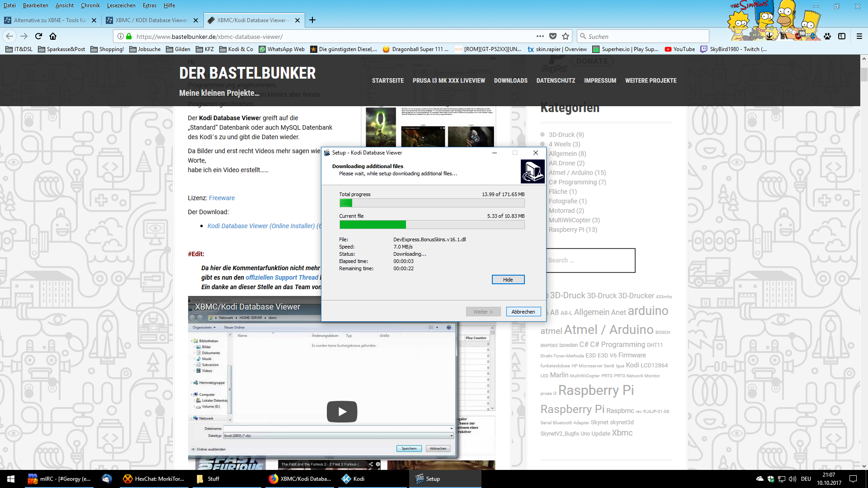Open the Chronik menu
868x488 pixels.
pyautogui.click(x=90, y=5)
